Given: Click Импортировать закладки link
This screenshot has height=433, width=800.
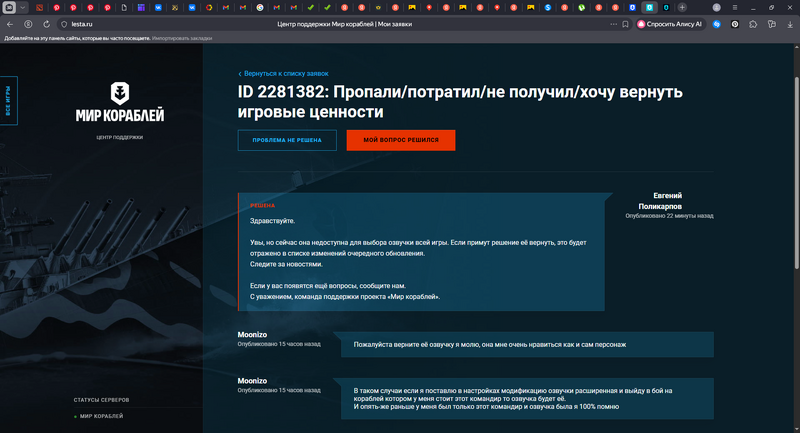Looking at the screenshot, I should pos(180,37).
